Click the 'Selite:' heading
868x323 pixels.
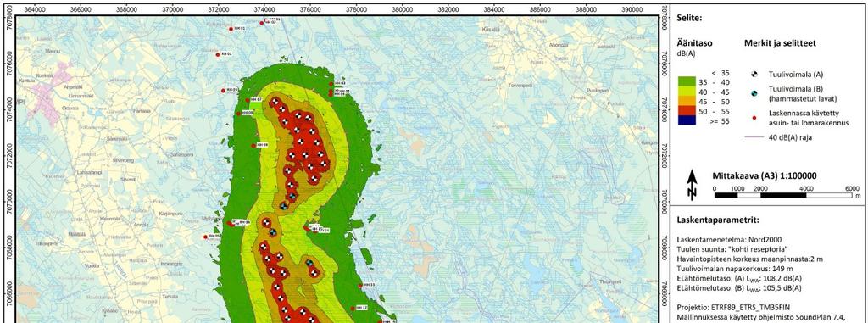689,17
